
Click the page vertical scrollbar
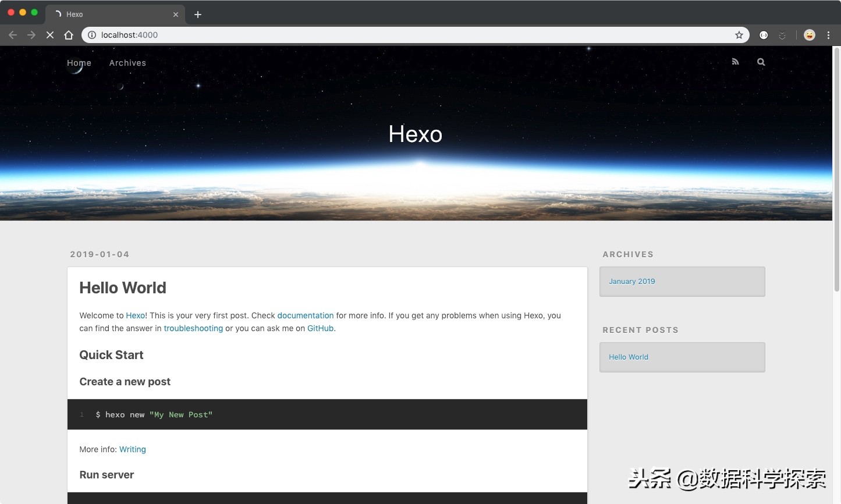point(836,169)
